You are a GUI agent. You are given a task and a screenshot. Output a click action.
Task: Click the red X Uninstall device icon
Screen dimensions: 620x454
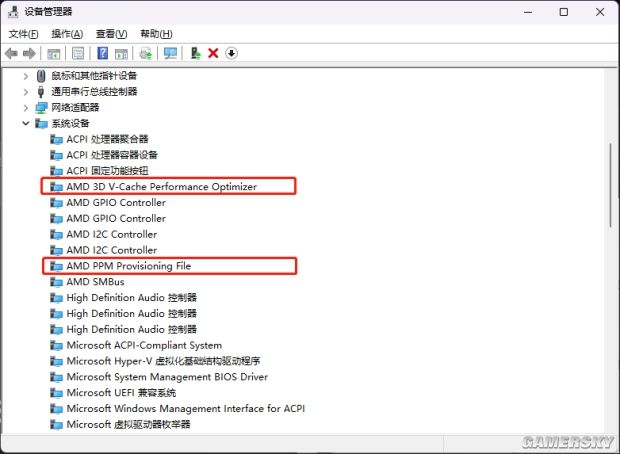click(x=213, y=53)
